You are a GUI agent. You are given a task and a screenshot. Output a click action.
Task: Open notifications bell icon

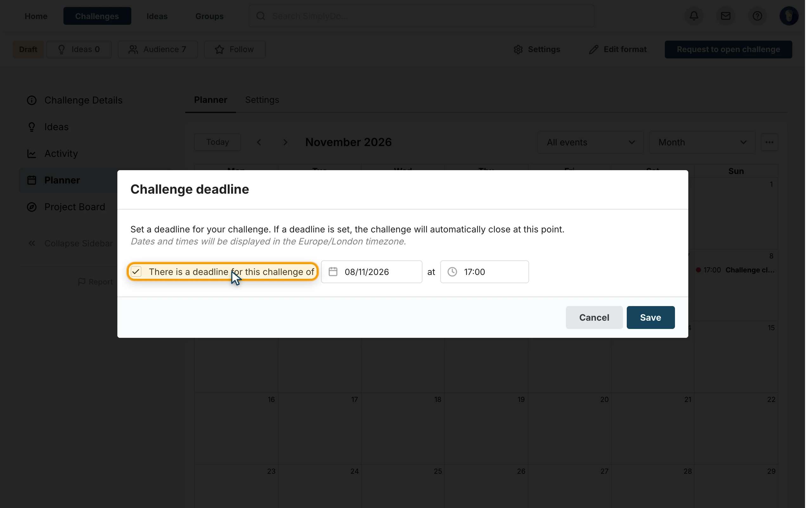[x=694, y=16]
